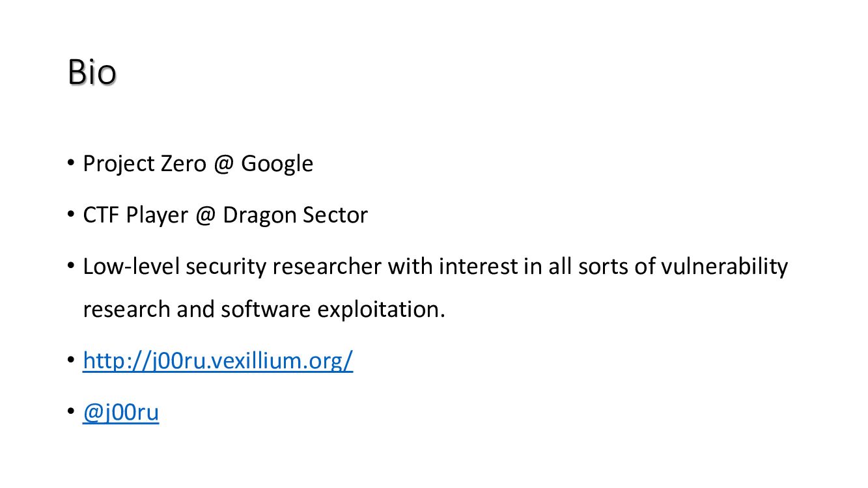Image resolution: width=868 pixels, height=488 pixels.
Task: Click the Project Zero bullet text
Action: pos(197,163)
